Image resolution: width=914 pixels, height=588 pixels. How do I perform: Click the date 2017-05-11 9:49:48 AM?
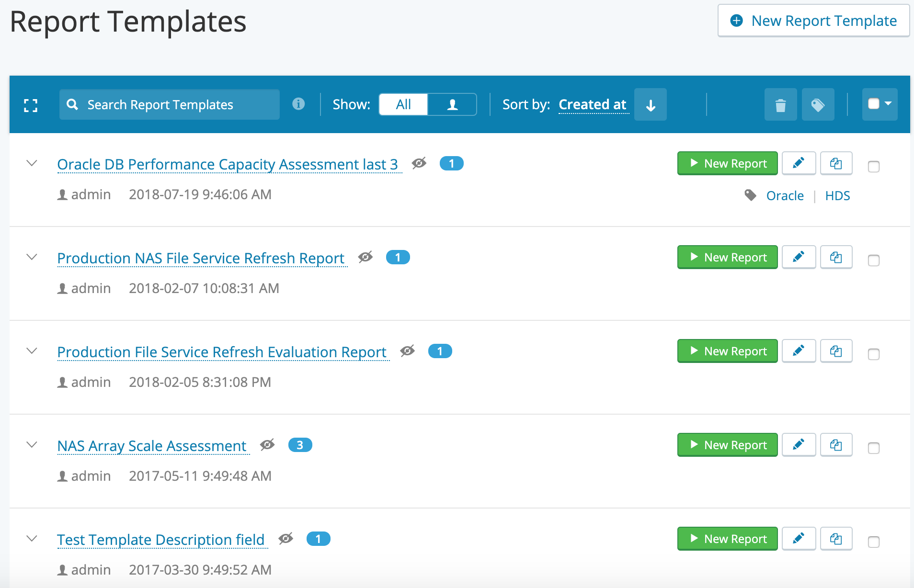coord(200,476)
